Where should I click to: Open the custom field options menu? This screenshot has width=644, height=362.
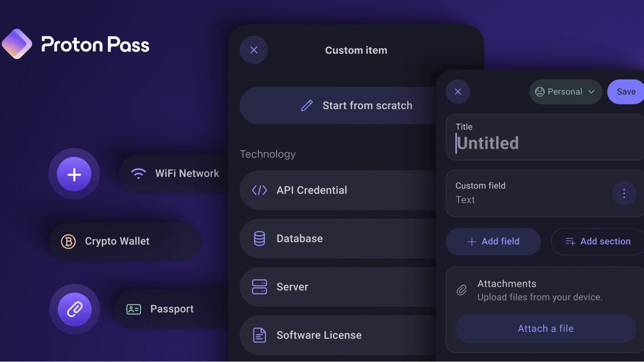click(623, 193)
